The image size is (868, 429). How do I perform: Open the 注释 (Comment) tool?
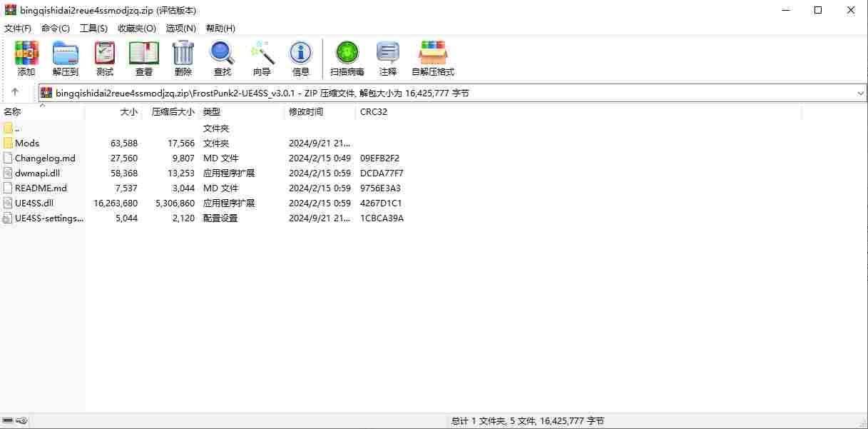[x=388, y=59]
